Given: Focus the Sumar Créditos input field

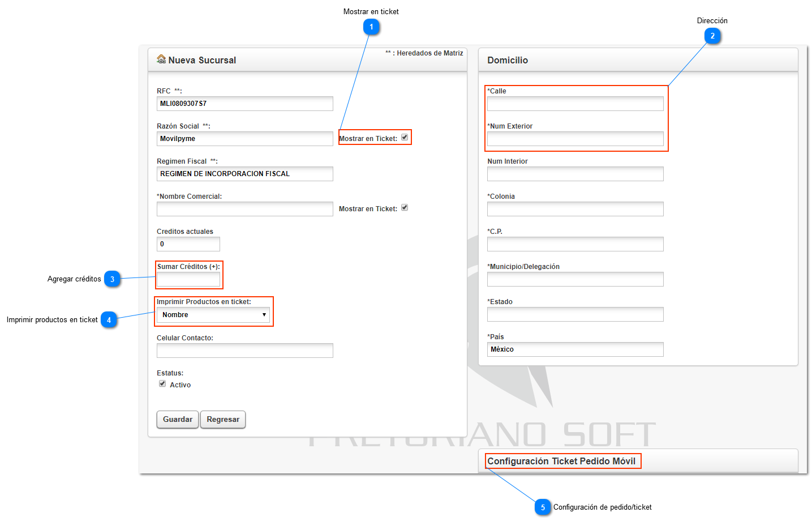Looking at the screenshot, I should tap(188, 279).
